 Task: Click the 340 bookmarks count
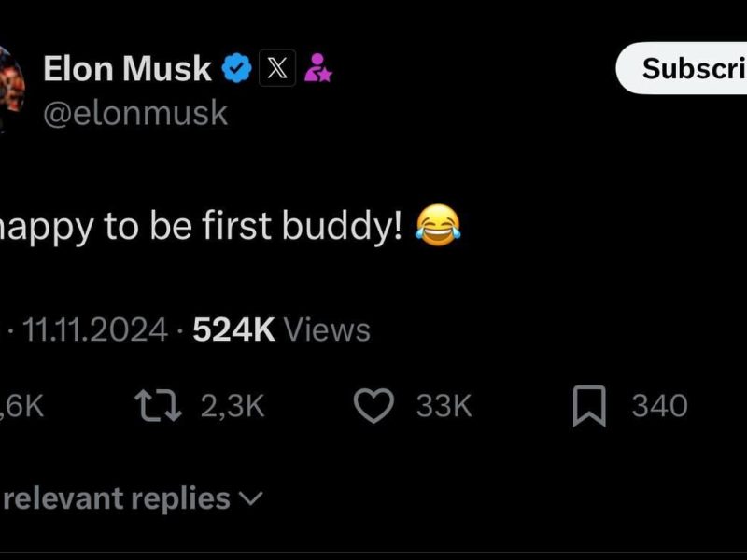pos(659,406)
